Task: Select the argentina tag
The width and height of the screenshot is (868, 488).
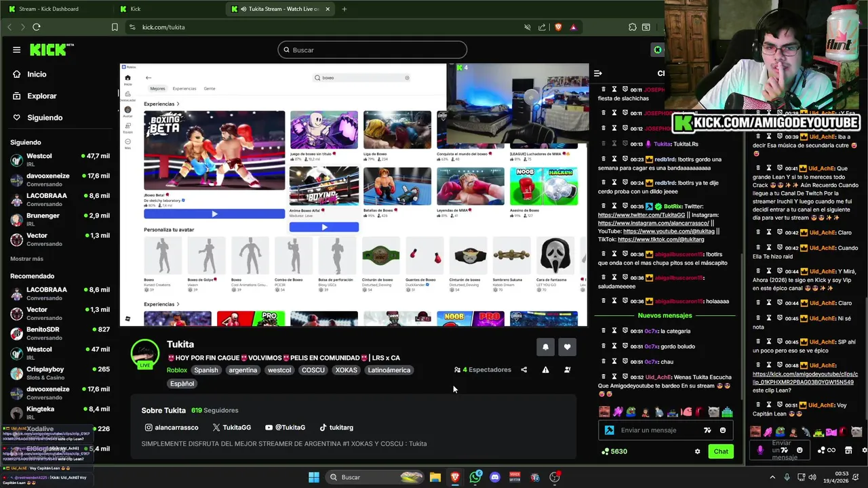Action: point(243,370)
